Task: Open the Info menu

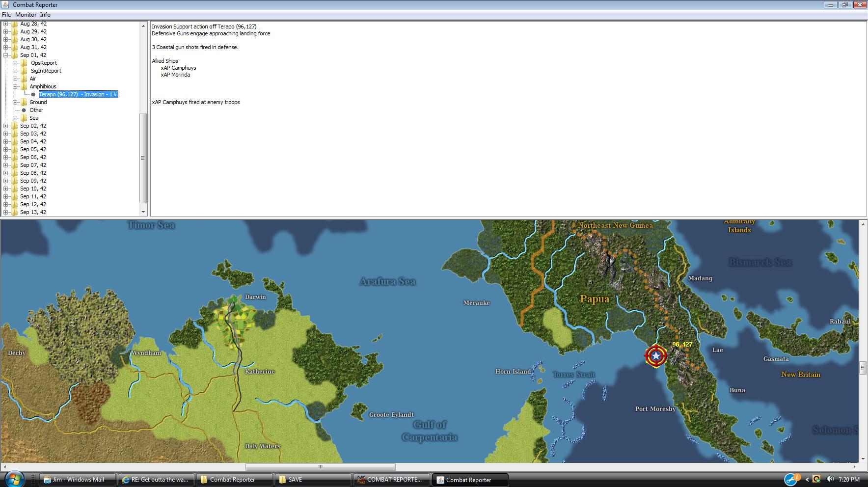Action: [x=45, y=15]
